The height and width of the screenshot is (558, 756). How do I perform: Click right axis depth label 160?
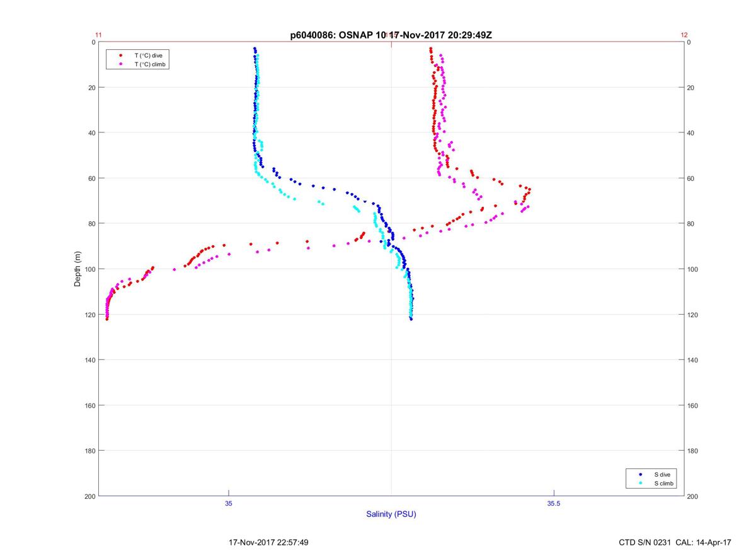click(693, 405)
